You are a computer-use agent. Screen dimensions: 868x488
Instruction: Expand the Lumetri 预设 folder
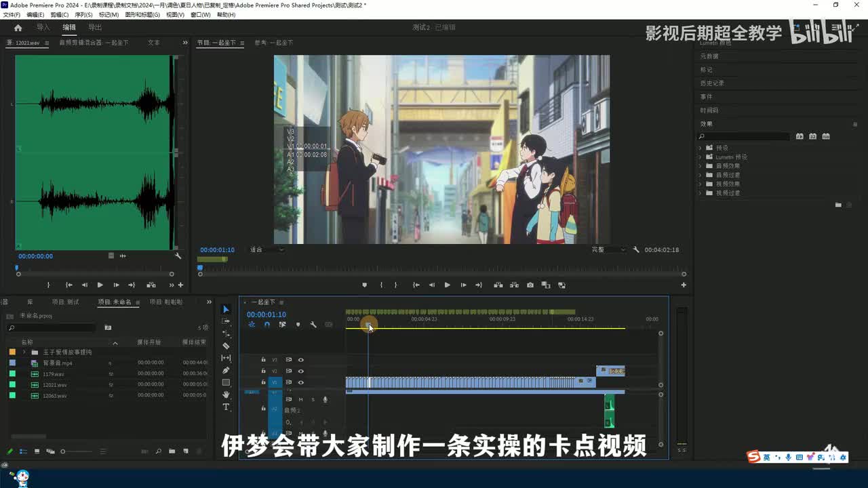click(x=701, y=157)
